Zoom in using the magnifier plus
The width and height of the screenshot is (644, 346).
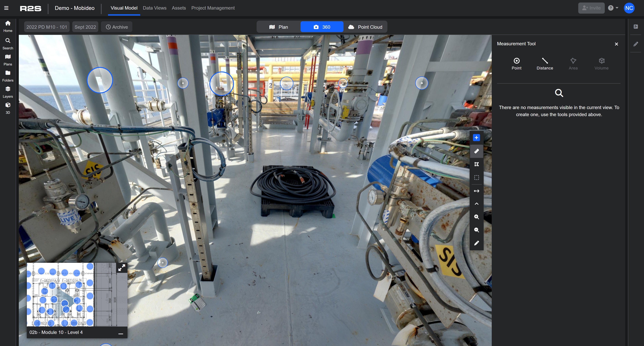[476, 217]
